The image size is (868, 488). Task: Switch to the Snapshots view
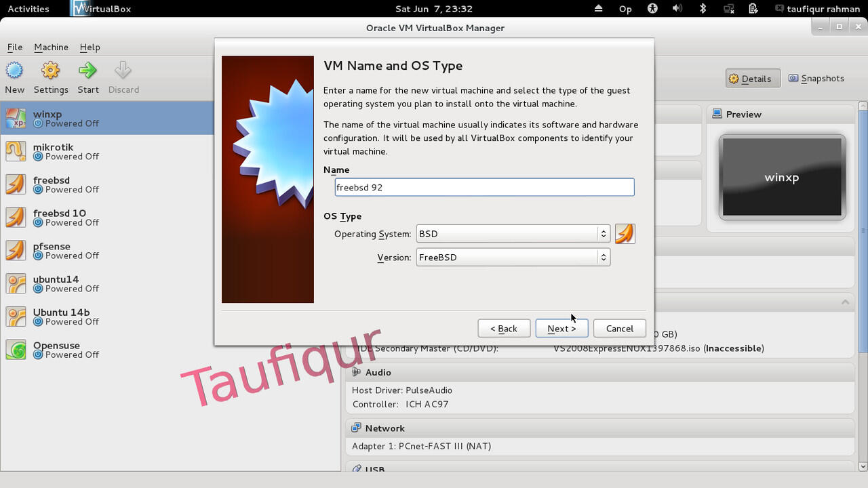(x=816, y=78)
